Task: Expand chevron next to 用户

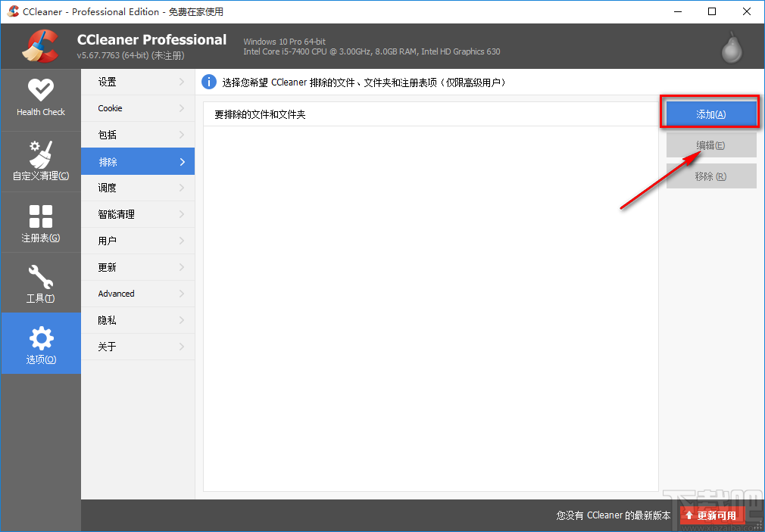Action: [x=182, y=241]
